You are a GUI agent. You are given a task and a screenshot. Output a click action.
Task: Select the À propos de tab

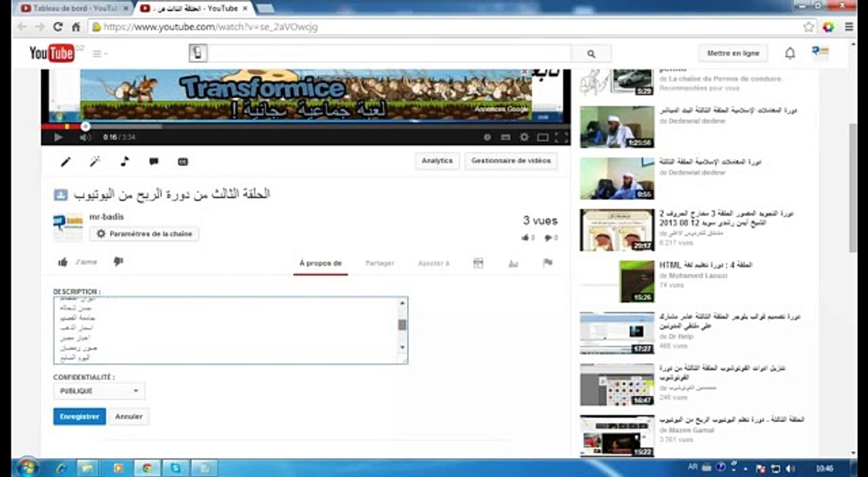click(x=320, y=263)
